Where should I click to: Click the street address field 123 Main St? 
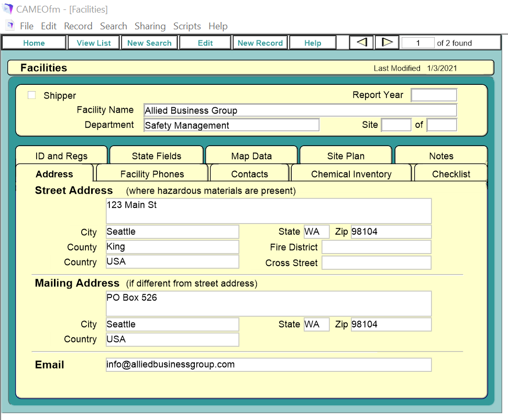tap(269, 211)
